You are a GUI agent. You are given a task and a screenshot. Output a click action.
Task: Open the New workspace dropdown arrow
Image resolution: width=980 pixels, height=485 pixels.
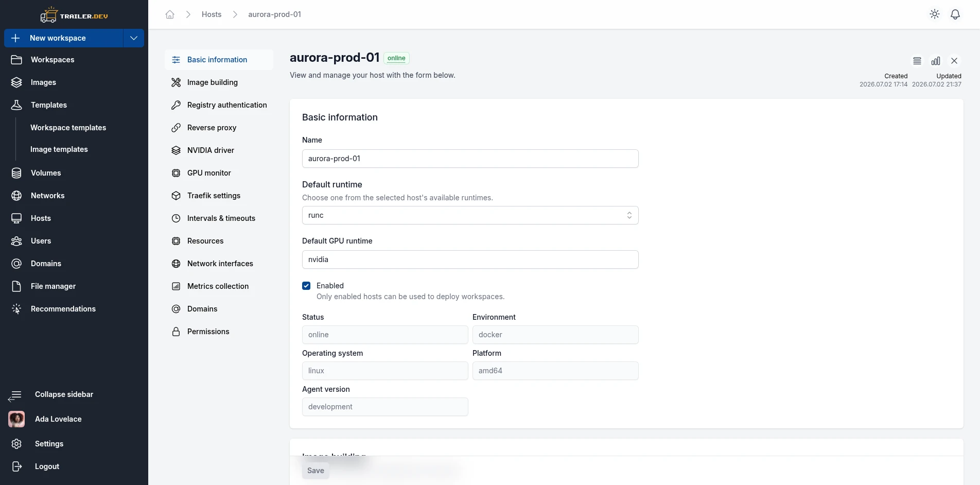click(134, 38)
